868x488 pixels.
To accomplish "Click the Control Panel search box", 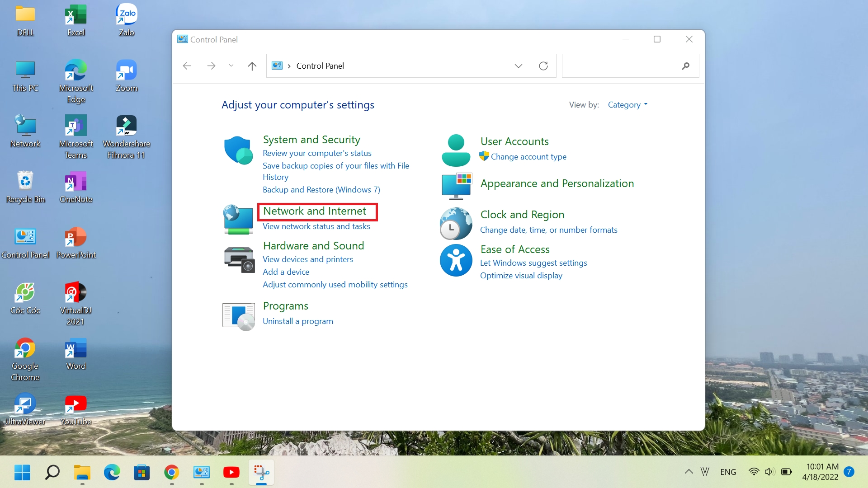I will (622, 66).
